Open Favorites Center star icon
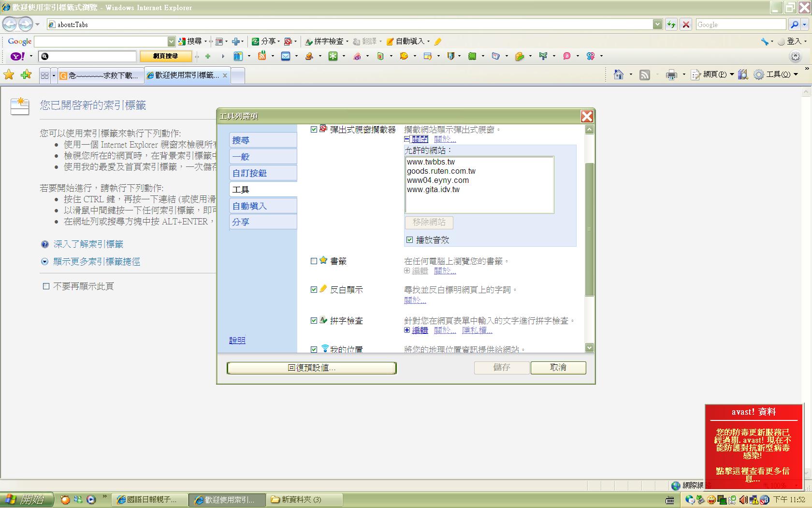 pyautogui.click(x=9, y=75)
